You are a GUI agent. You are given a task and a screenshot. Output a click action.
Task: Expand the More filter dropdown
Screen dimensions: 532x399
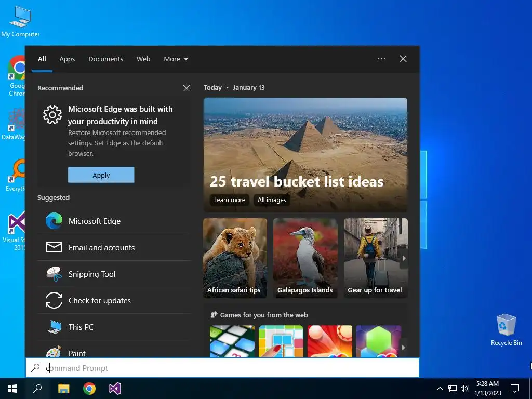pos(176,59)
